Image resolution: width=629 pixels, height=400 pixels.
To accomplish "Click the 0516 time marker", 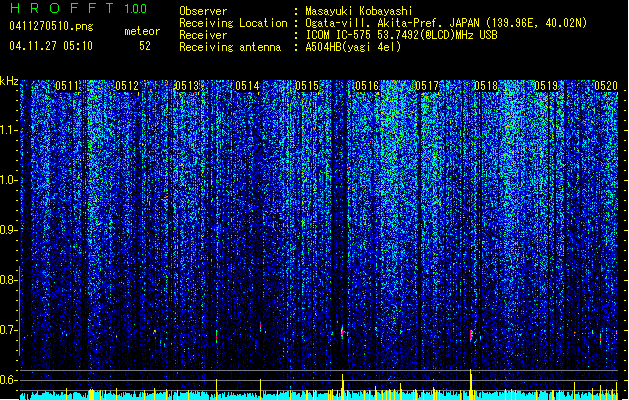I will [x=367, y=86].
